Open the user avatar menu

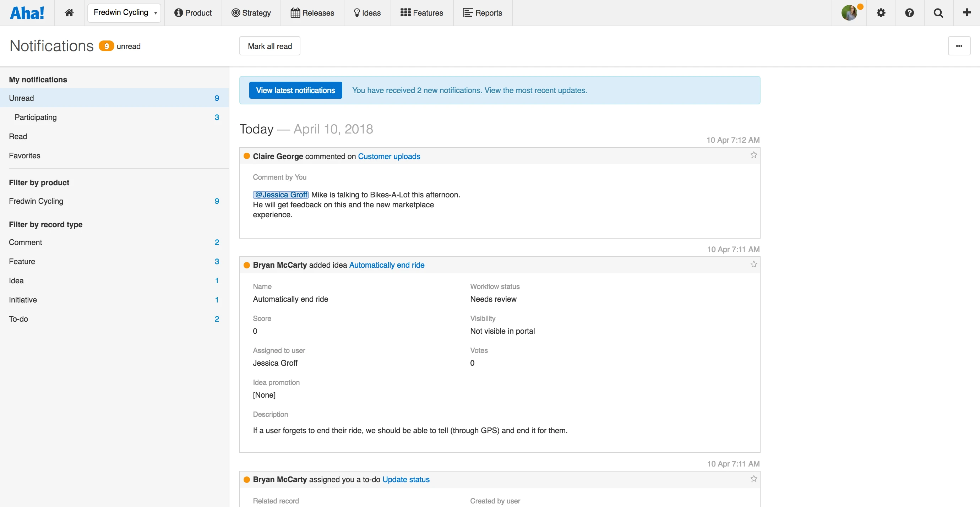coord(849,13)
